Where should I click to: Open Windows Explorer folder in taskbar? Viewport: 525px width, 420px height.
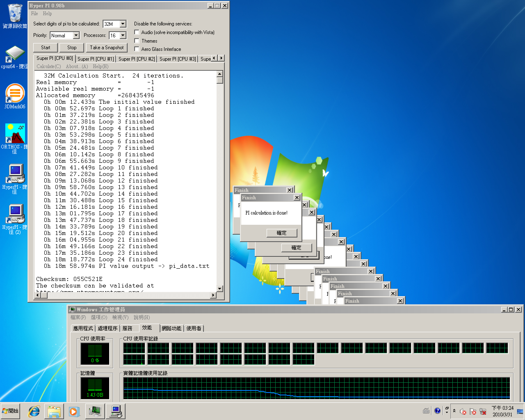(x=54, y=411)
